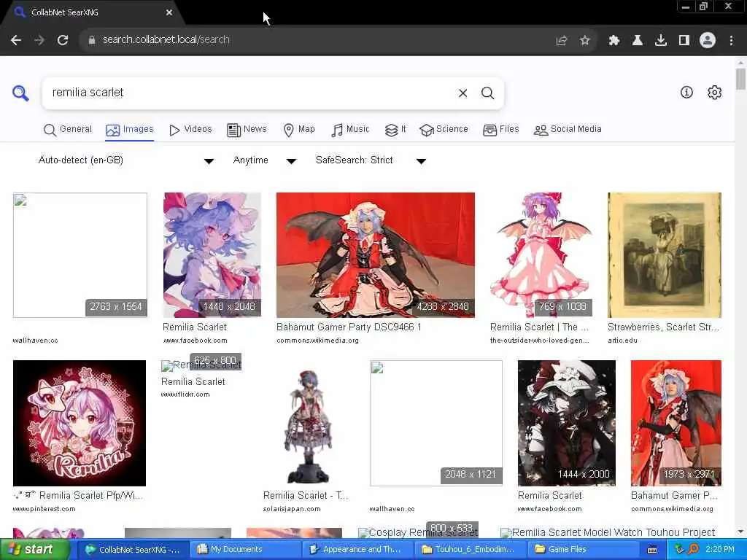747x560 pixels.
Task: Click the 2:20 PM system clock
Action: (720, 550)
